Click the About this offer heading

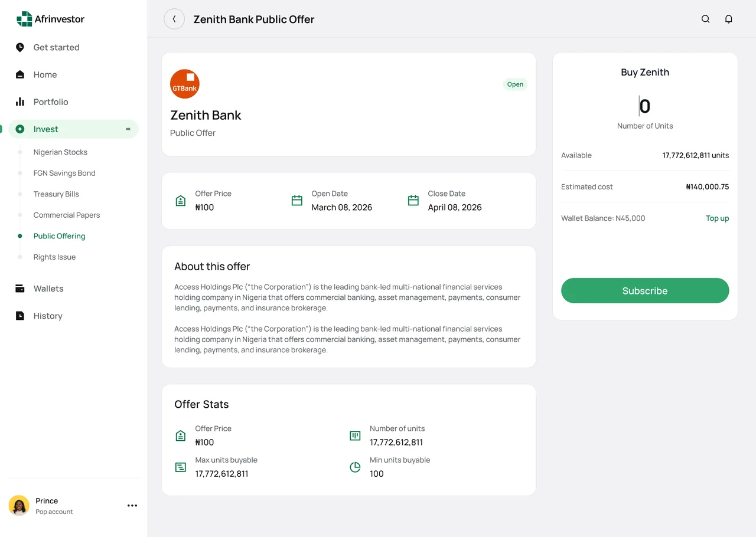212,267
